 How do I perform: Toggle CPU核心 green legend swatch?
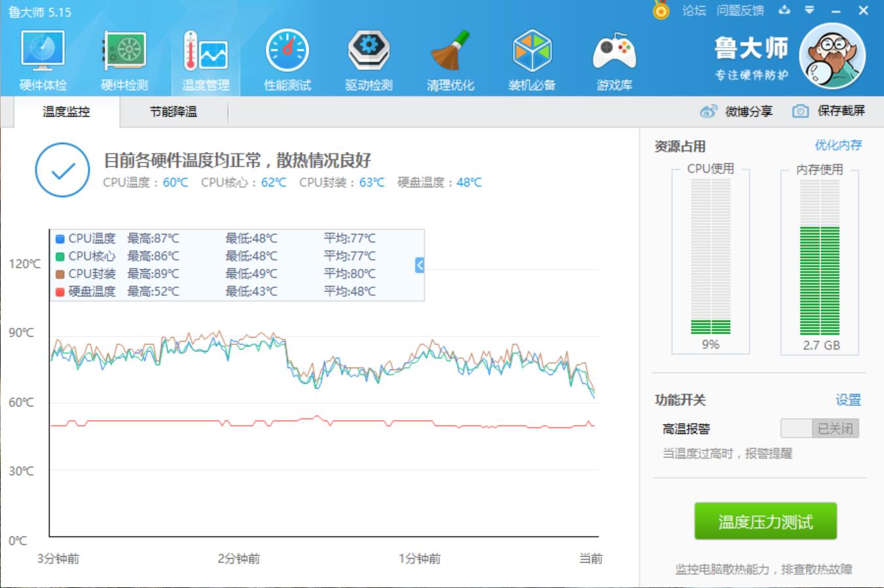[60, 257]
